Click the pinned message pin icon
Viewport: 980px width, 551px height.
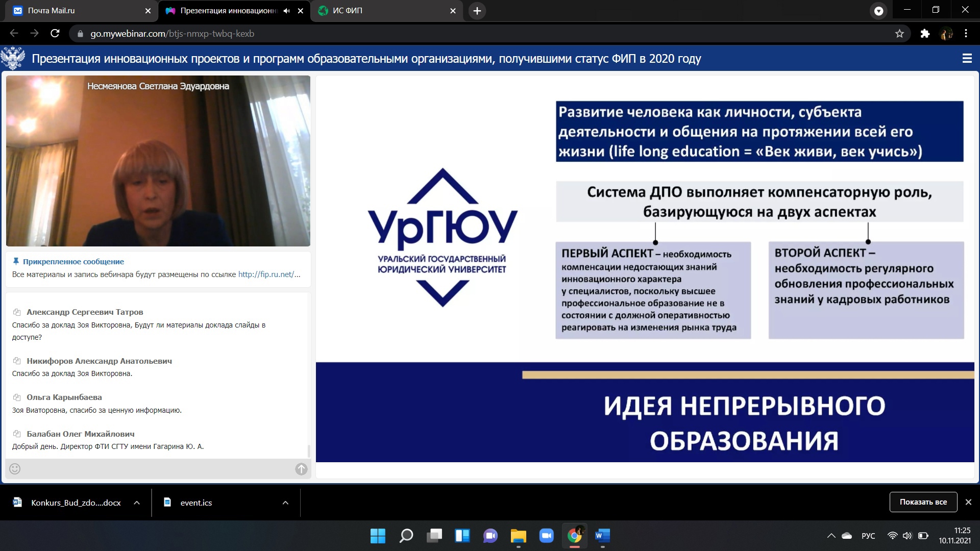click(x=16, y=261)
